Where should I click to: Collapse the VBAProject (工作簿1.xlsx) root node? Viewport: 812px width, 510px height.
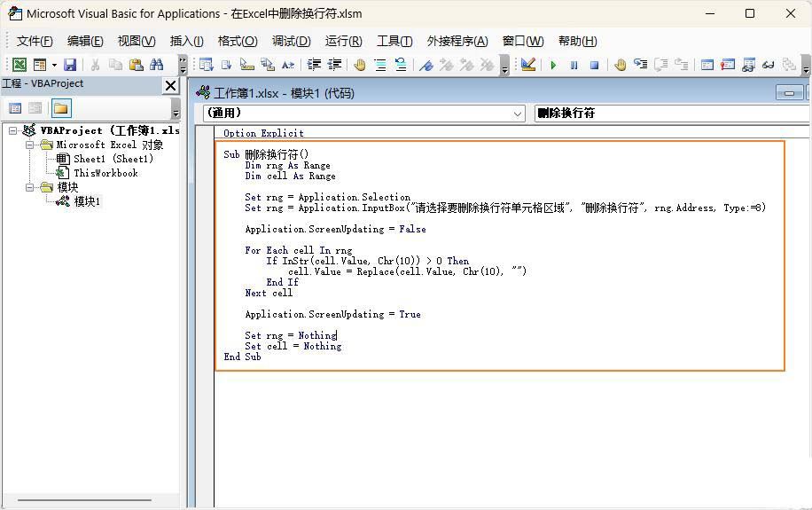(x=13, y=130)
